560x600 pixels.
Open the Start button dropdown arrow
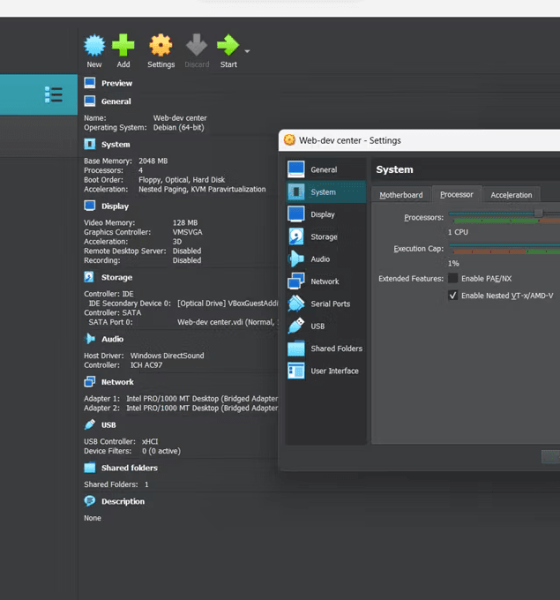[247, 51]
